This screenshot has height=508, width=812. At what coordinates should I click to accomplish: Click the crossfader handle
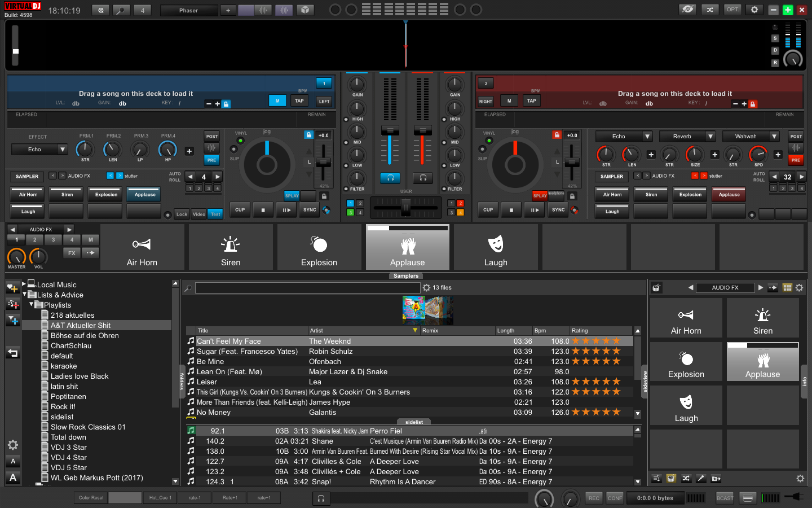coord(406,208)
